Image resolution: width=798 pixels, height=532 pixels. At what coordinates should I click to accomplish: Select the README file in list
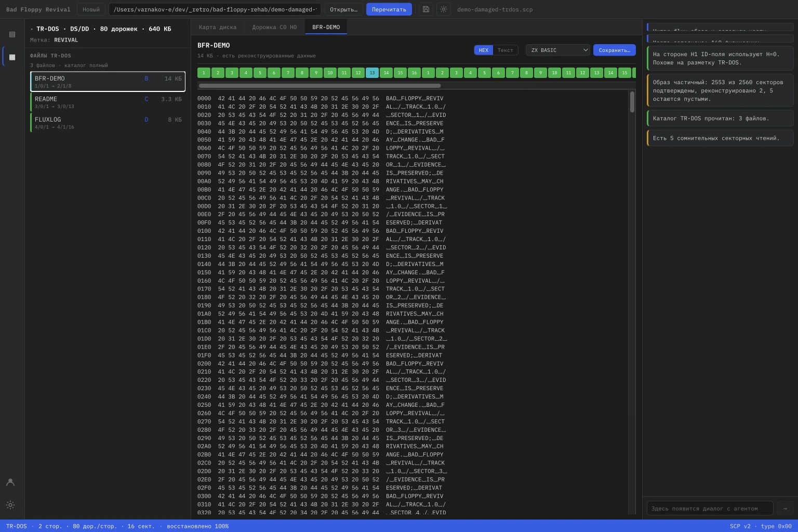click(108, 102)
